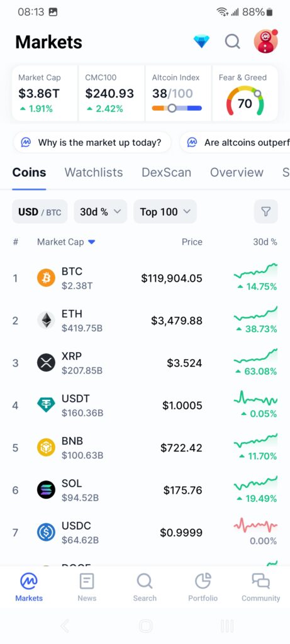Open the Fear & Greed index card
Screen dimensions: 290x644
(245, 93)
